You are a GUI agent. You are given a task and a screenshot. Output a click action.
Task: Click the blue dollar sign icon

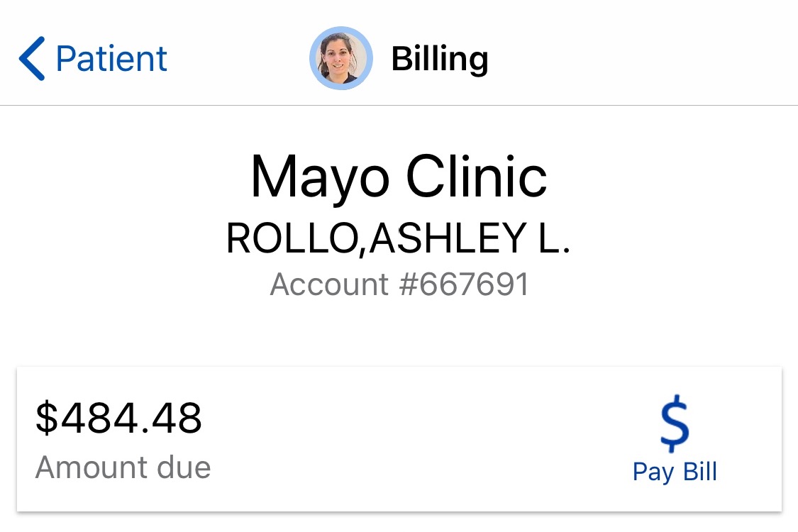(675, 423)
